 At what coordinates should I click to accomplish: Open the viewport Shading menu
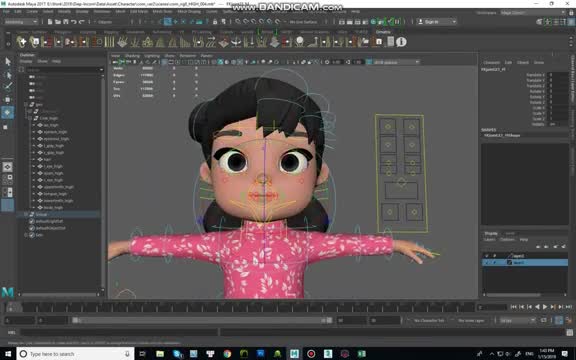[x=133, y=56]
